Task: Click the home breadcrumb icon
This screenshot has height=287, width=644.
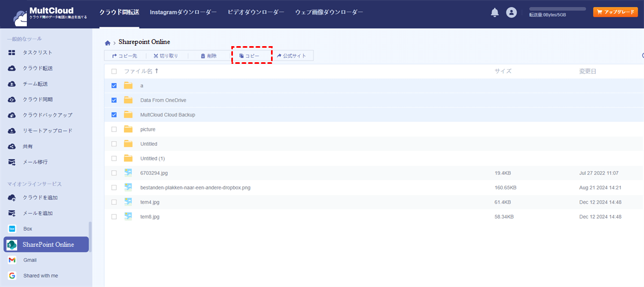Action: click(x=108, y=43)
